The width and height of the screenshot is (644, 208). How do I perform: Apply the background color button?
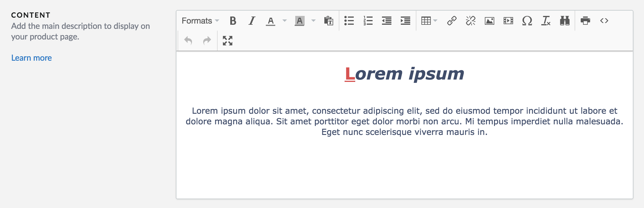(x=299, y=21)
